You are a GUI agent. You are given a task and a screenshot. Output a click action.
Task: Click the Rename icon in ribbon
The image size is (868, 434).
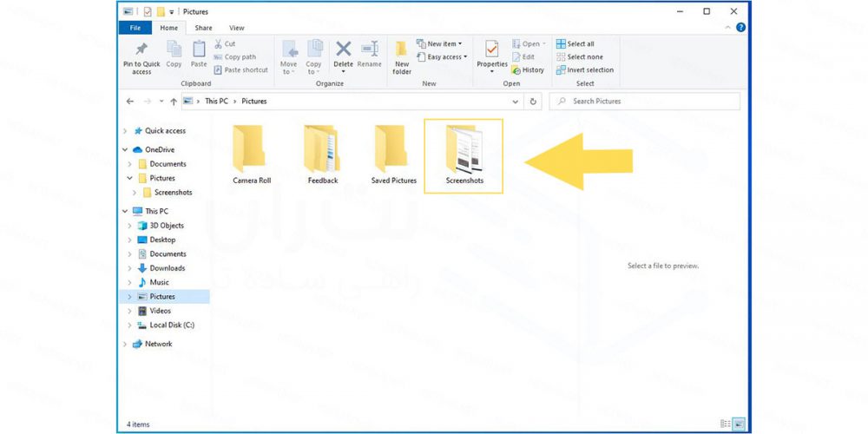coord(370,50)
